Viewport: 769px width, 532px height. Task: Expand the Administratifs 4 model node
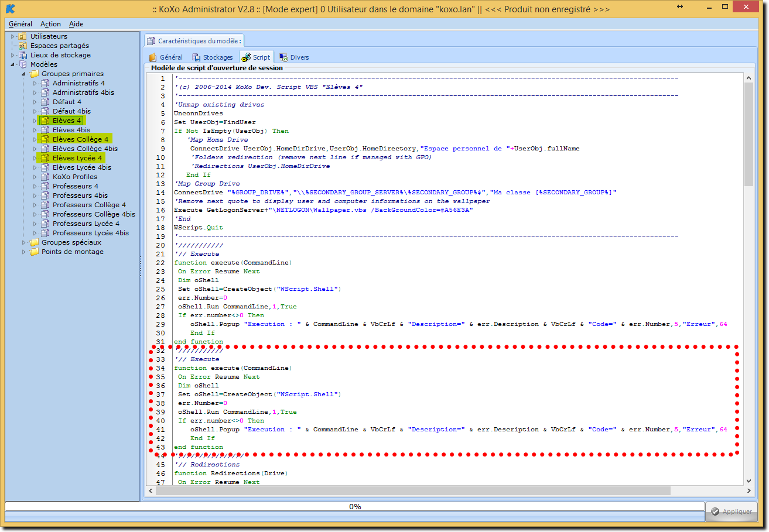click(x=35, y=83)
